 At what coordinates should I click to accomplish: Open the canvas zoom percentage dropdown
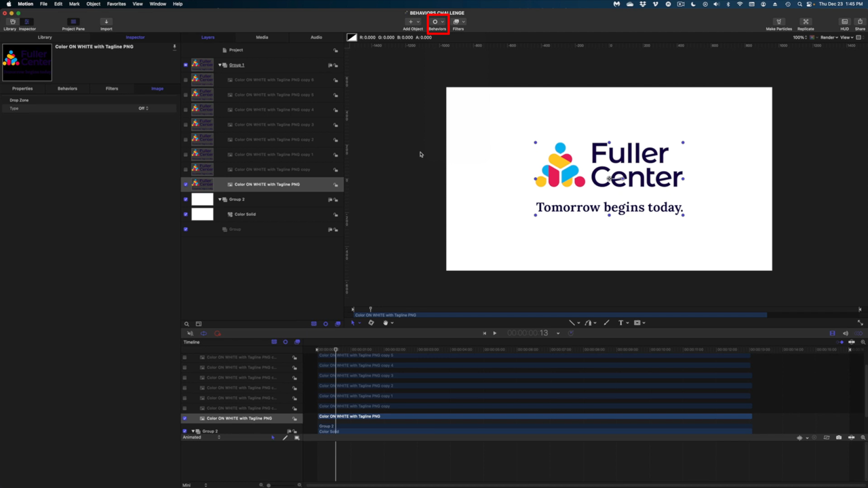coord(801,37)
